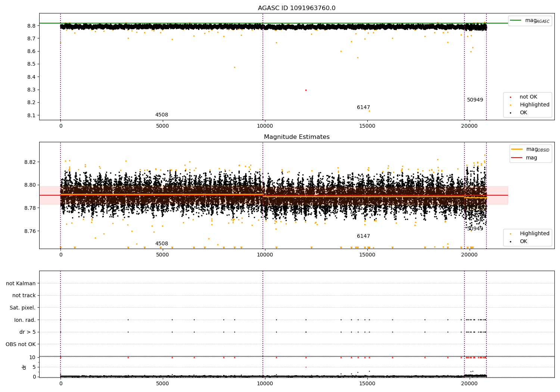Click the "5000" x-tick under Magnitude Estimates plot
This screenshot has height=392, width=560.
coord(162,255)
